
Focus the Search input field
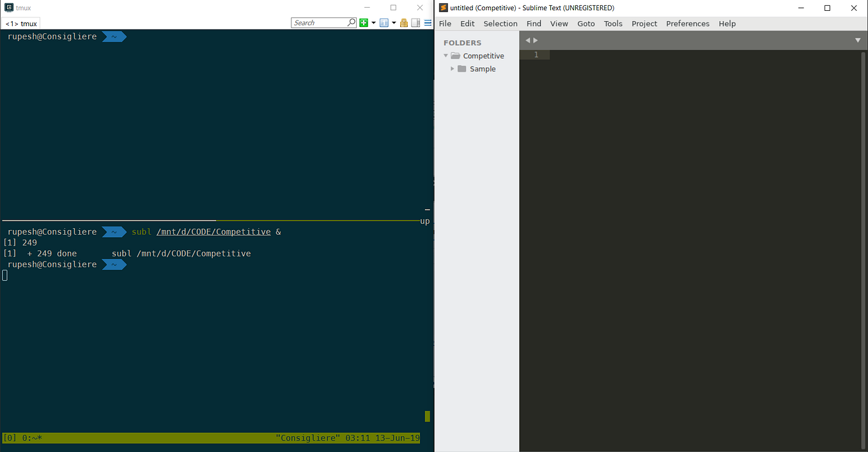[319, 22]
